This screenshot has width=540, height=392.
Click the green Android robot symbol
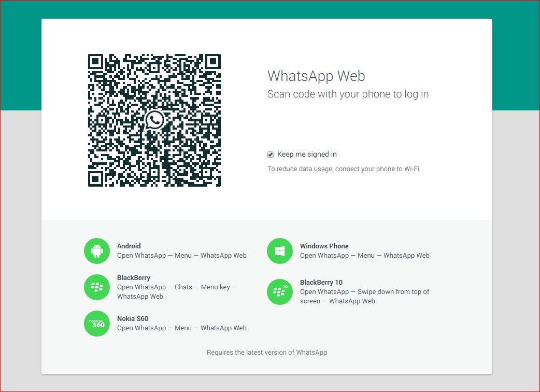pos(97,250)
